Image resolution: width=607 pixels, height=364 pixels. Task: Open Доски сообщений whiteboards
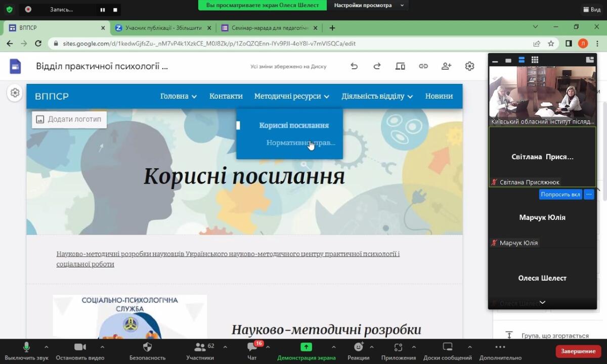click(x=448, y=351)
